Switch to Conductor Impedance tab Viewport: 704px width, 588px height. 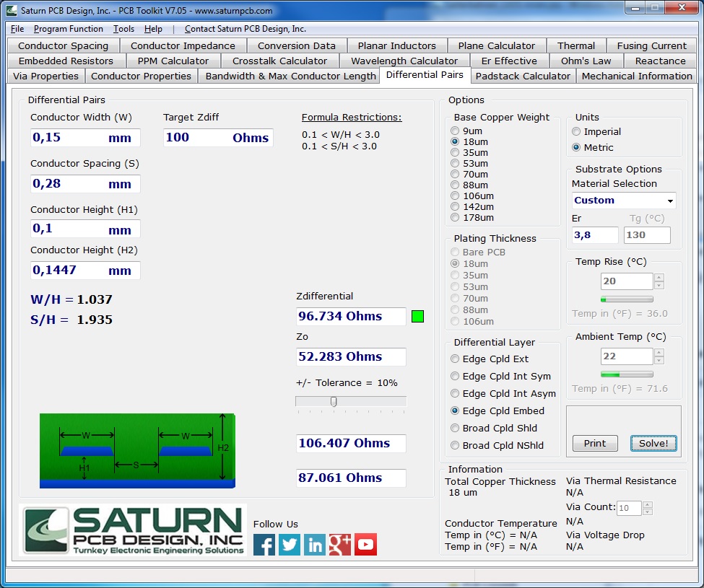pyautogui.click(x=183, y=45)
